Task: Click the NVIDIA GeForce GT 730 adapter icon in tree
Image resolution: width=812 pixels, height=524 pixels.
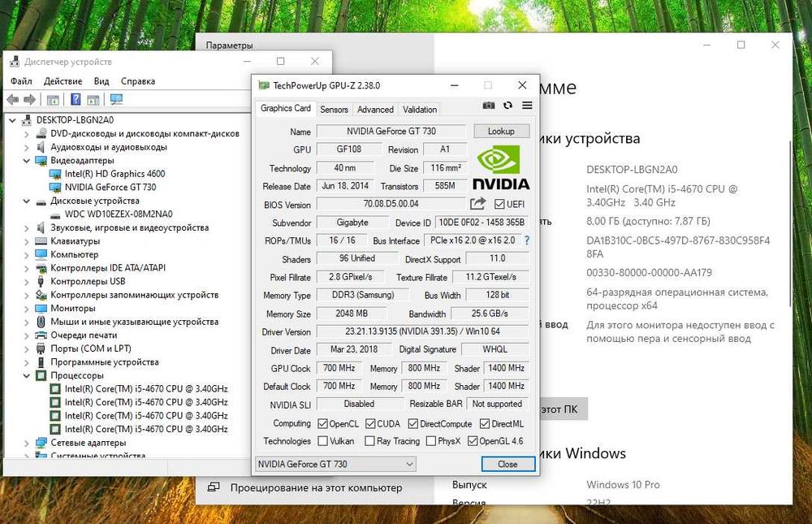Action: (55, 187)
